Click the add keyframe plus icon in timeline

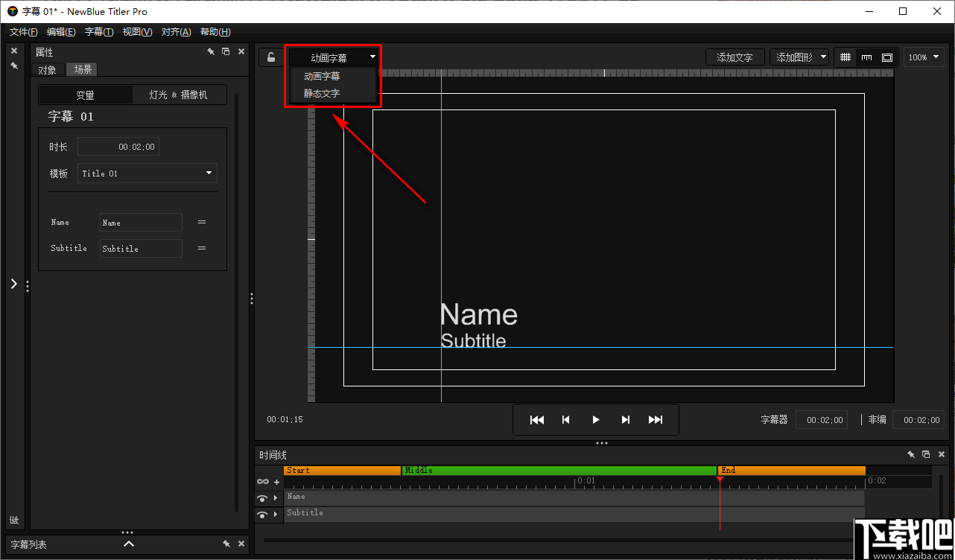[x=277, y=482]
